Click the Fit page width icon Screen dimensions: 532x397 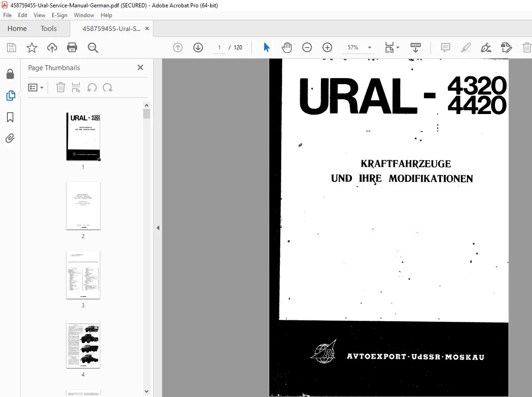pyautogui.click(x=389, y=48)
